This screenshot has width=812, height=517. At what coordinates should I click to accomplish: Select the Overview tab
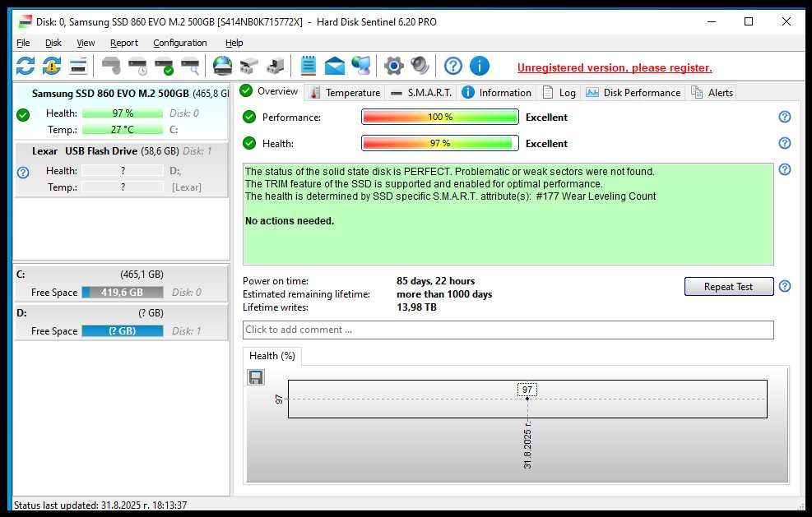pos(269,91)
